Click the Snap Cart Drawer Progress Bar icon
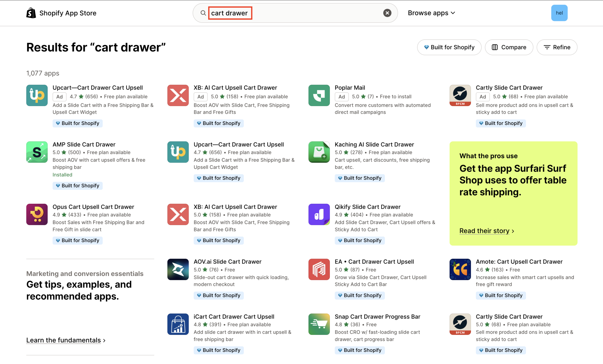The width and height of the screenshot is (603, 364). (x=319, y=324)
